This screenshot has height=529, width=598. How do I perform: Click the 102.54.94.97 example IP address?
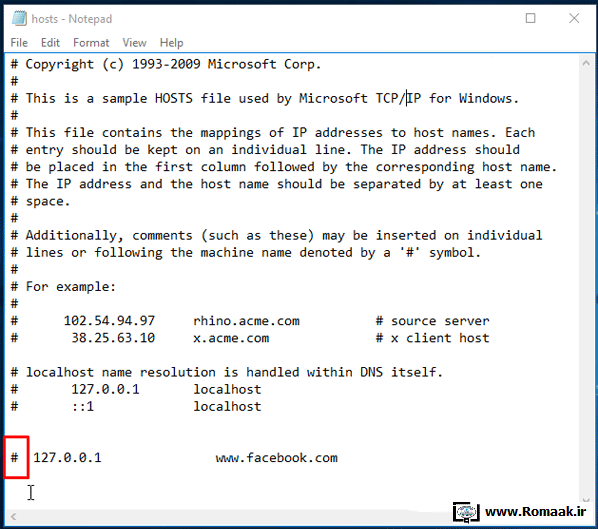tap(109, 321)
